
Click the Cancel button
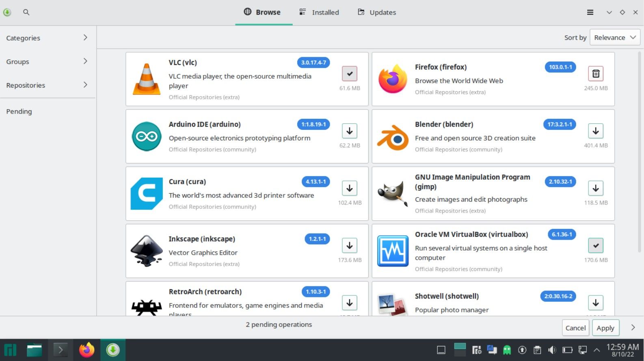point(575,328)
